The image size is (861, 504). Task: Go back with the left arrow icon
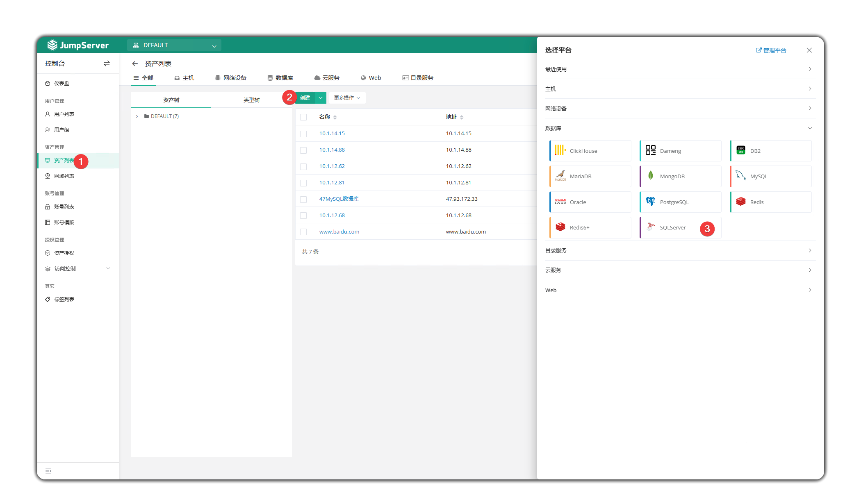(135, 64)
